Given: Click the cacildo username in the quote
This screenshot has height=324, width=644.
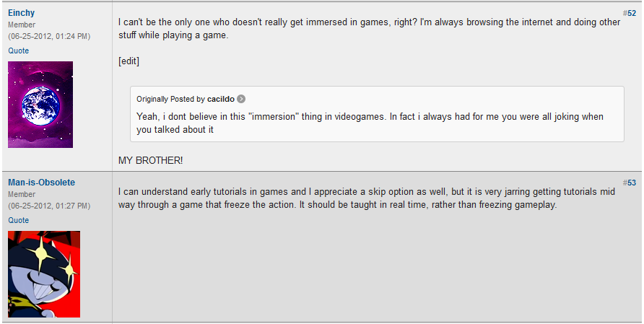Looking at the screenshot, I should tap(220, 99).
